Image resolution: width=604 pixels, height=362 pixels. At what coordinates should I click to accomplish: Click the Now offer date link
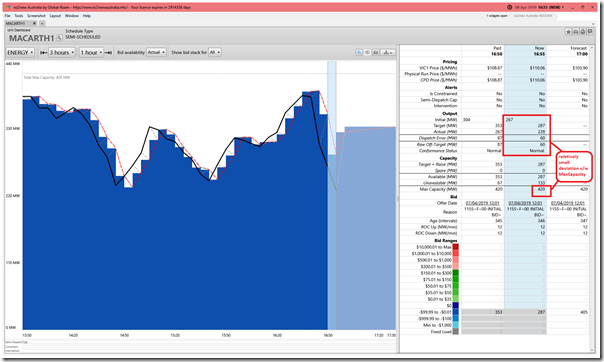525,203
